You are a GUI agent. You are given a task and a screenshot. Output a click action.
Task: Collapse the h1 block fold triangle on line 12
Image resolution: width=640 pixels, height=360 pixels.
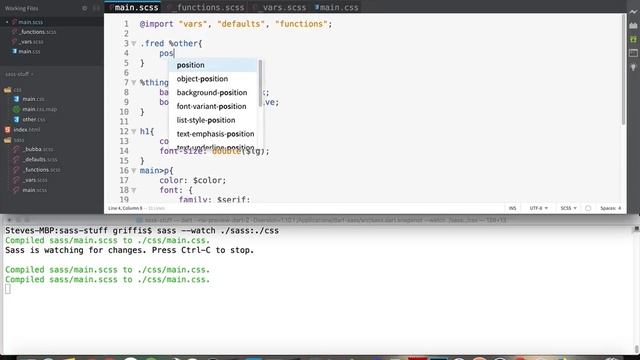[x=133, y=131]
